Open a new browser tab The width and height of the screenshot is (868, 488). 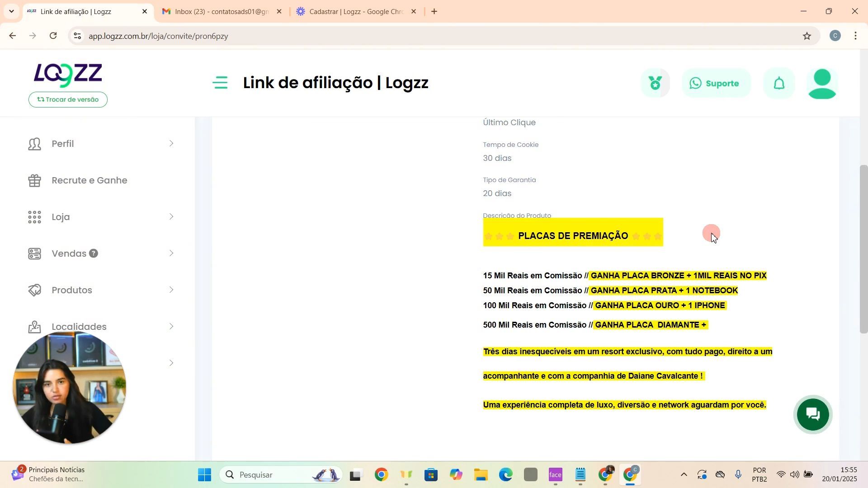tap(434, 12)
